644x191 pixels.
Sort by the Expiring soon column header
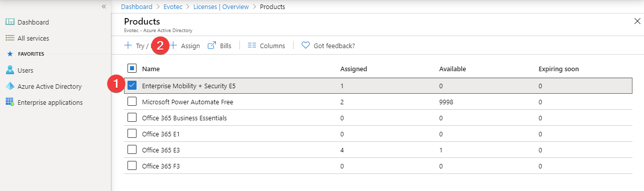click(559, 69)
